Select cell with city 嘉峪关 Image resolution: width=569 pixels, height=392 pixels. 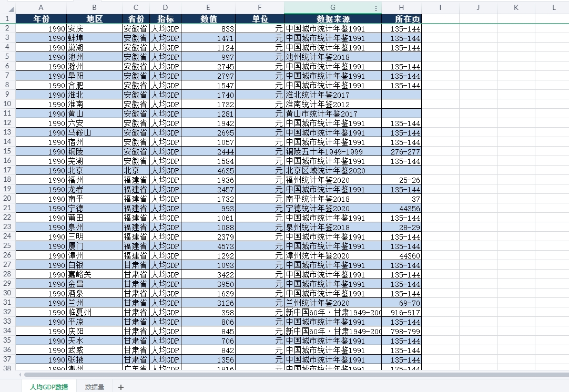click(x=94, y=274)
